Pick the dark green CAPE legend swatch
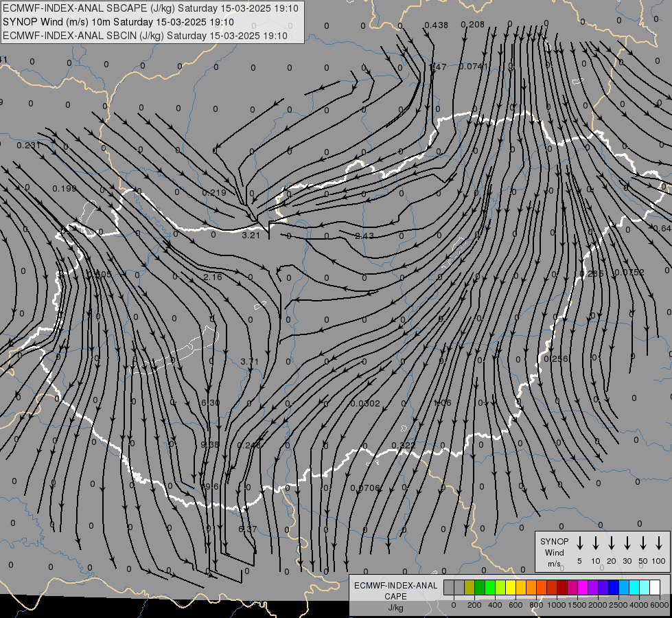The width and height of the screenshot is (672, 618). point(480,587)
